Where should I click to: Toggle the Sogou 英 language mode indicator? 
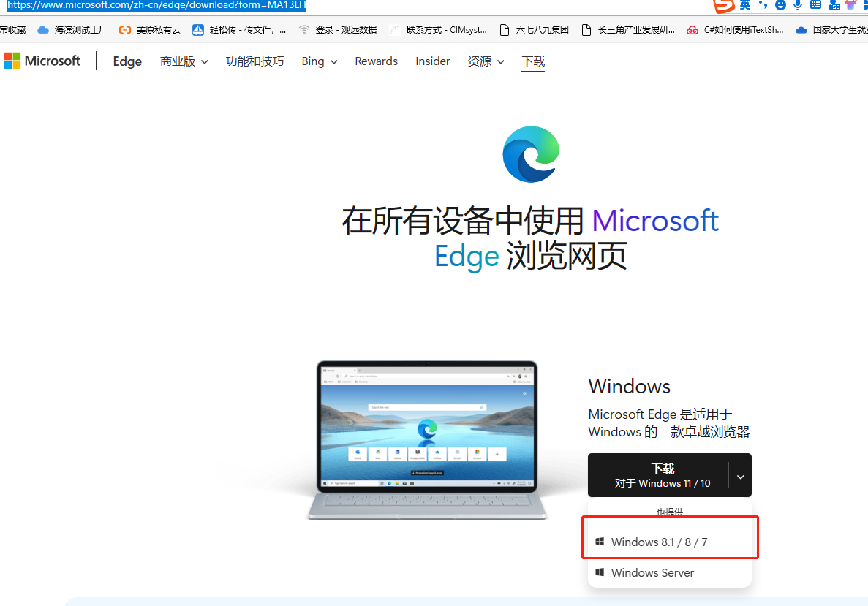pyautogui.click(x=745, y=5)
